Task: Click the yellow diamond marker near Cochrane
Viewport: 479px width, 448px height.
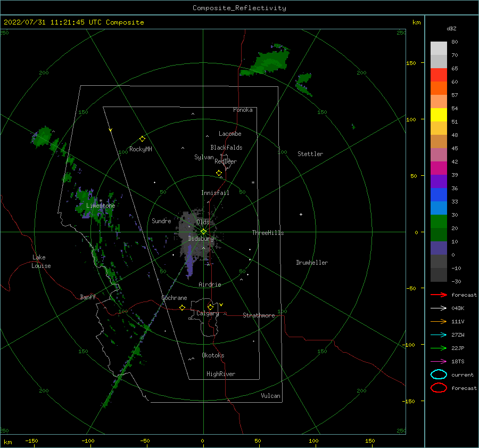Action: (x=183, y=308)
